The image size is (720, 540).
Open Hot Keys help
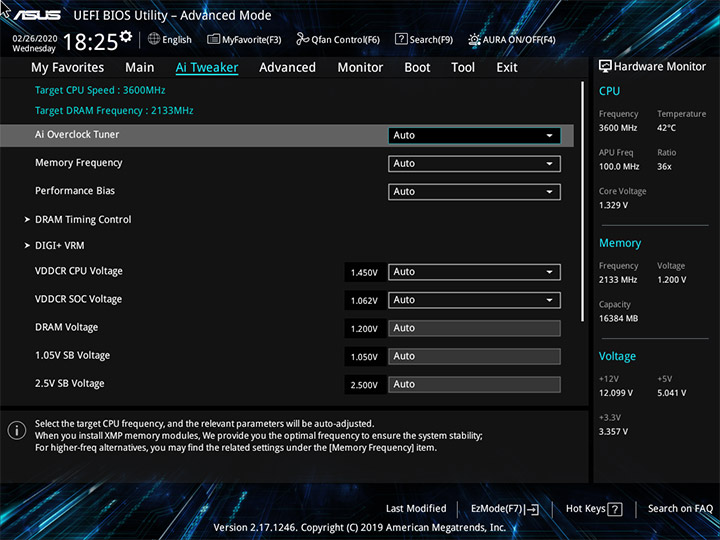point(594,509)
